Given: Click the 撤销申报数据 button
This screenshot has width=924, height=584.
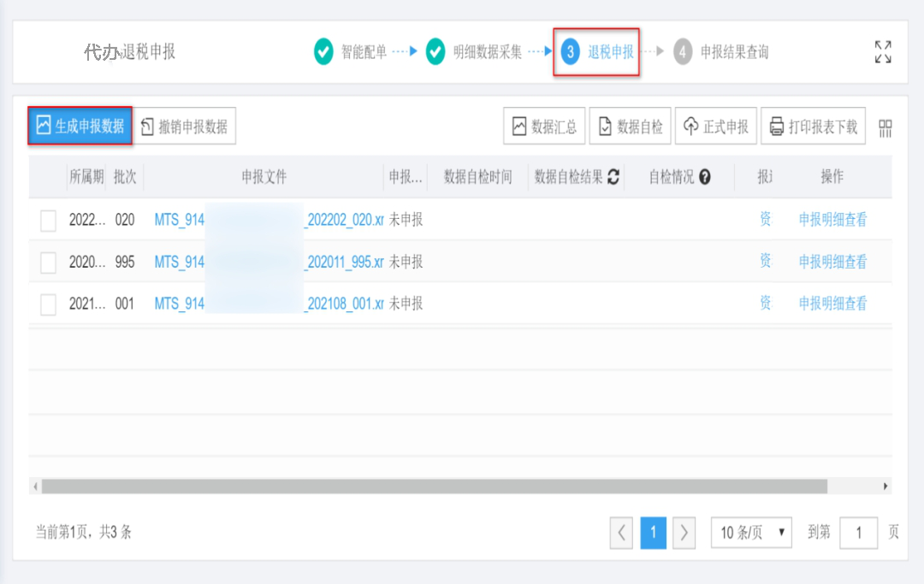Looking at the screenshot, I should pos(185,126).
